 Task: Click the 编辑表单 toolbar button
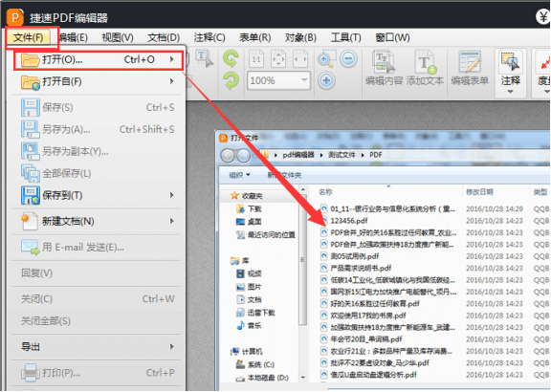tap(470, 68)
